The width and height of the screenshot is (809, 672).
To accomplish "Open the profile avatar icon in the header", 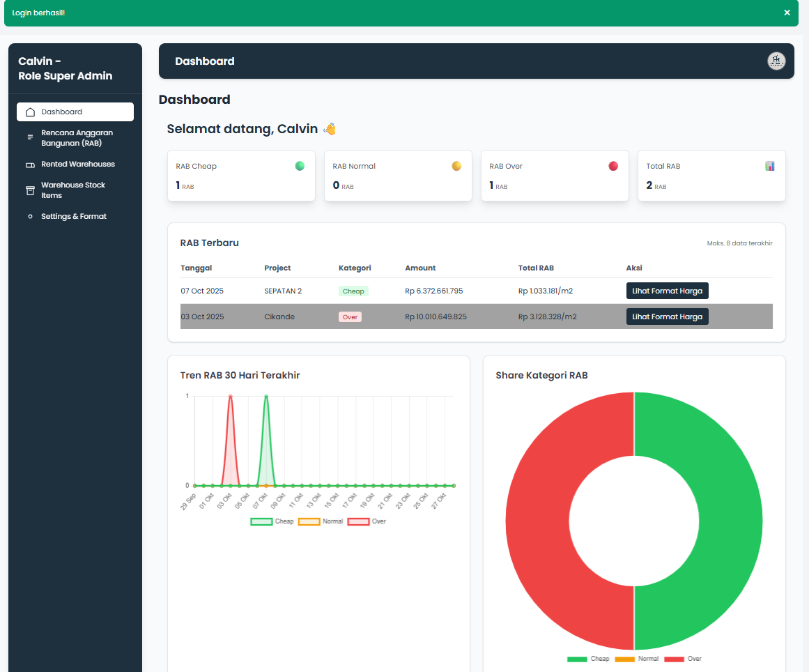I will click(x=776, y=61).
